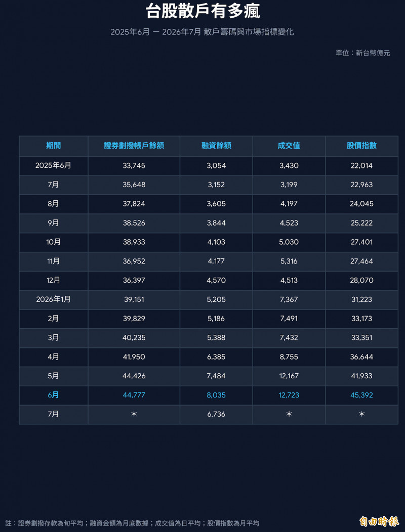Viewport: 405px width, 532px height.
Task: Select the 2026年1月 row label
Action: [53, 299]
